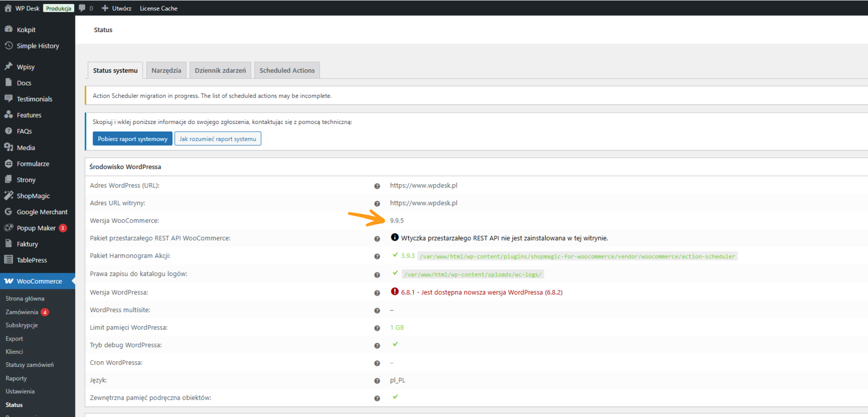
Task: Click the Testimonials icon in sidebar
Action: click(9, 99)
